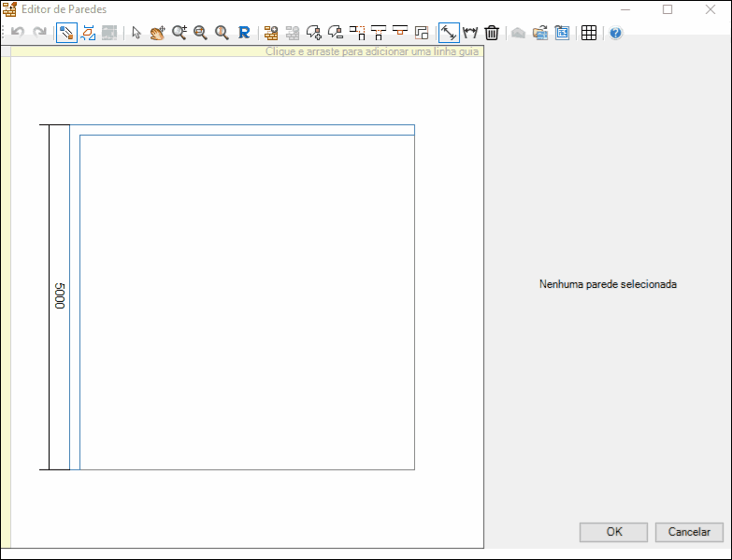Image resolution: width=732 pixels, height=560 pixels.
Task: Click the import floor plan folder icon
Action: (x=540, y=33)
